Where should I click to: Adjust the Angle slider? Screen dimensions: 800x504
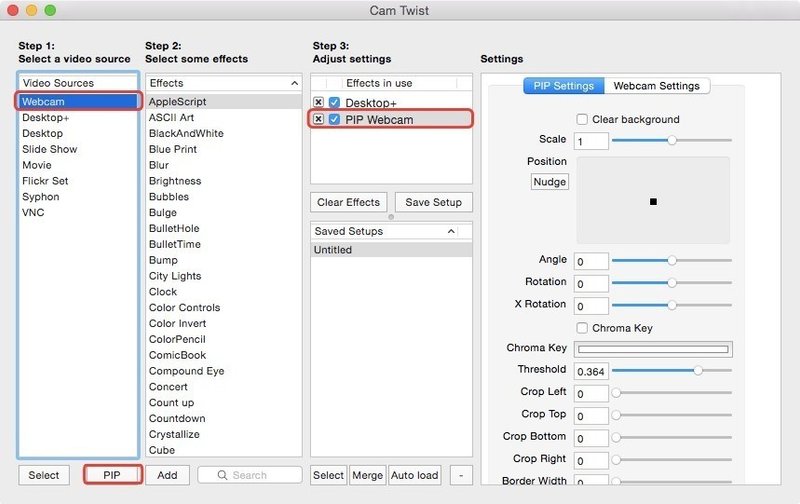click(672, 260)
